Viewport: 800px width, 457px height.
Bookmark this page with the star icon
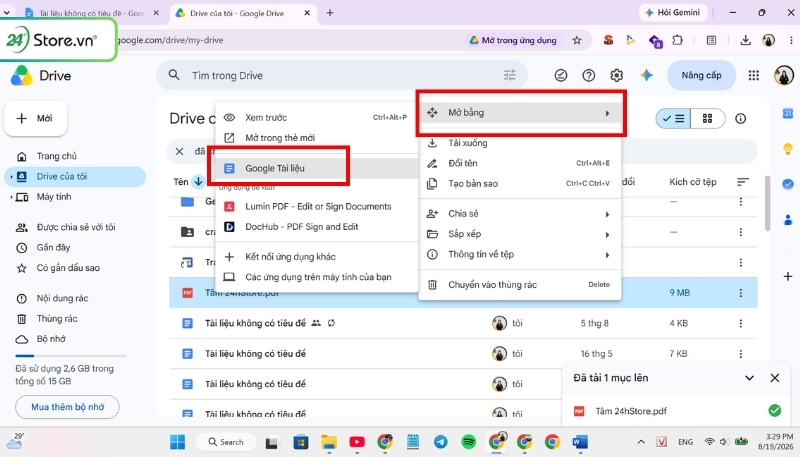point(577,40)
